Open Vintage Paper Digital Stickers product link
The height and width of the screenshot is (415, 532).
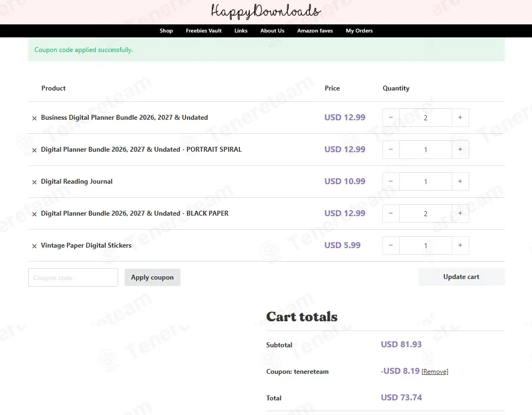(x=86, y=245)
